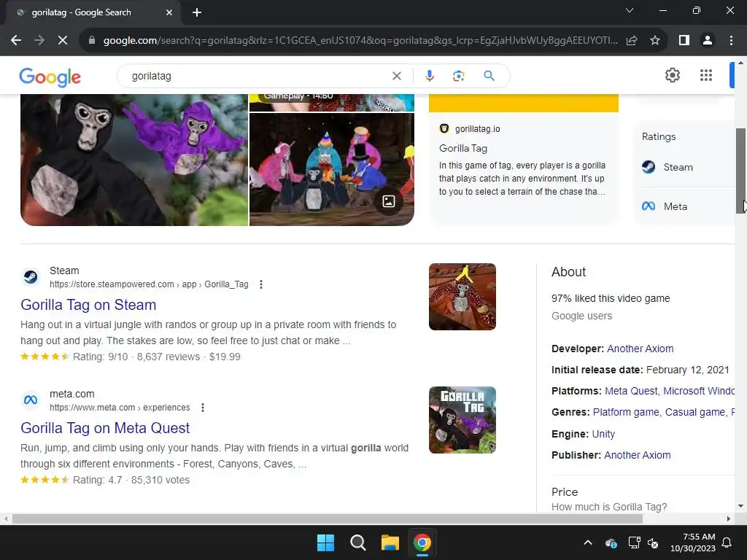Image resolution: width=747 pixels, height=560 pixels.
Task: Click the Steam favicon beside the result
Action: pyautogui.click(x=31, y=276)
